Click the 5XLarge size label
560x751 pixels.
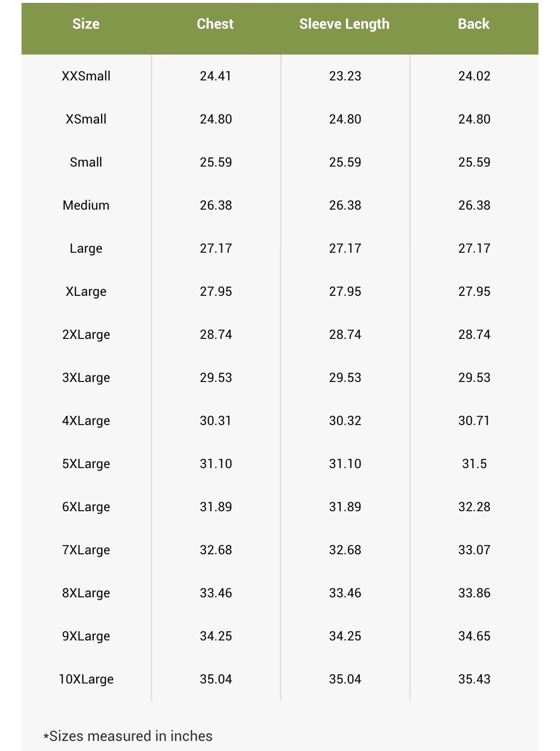coord(86,464)
